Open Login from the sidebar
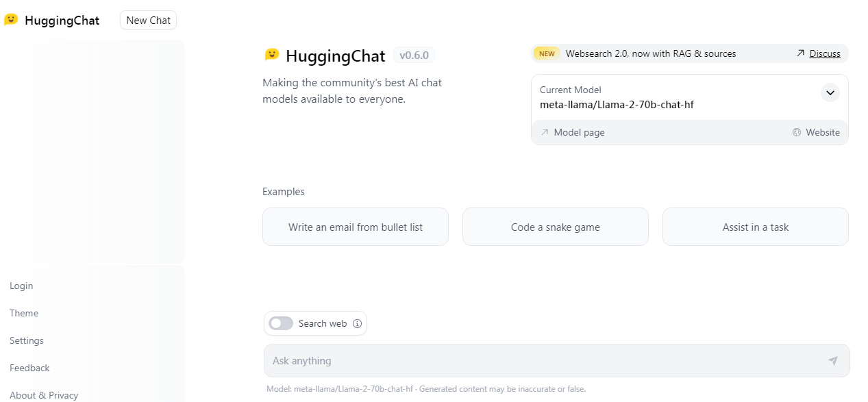 tap(21, 286)
